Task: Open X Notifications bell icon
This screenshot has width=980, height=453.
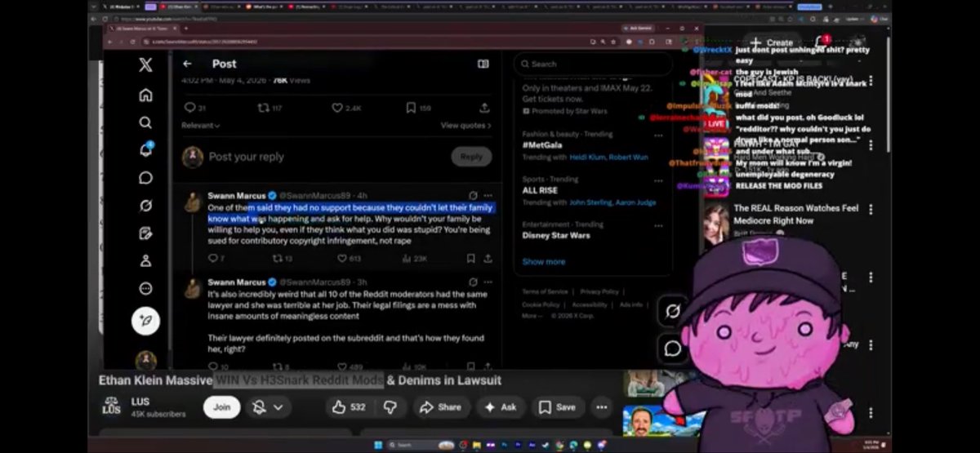Action: 145,150
